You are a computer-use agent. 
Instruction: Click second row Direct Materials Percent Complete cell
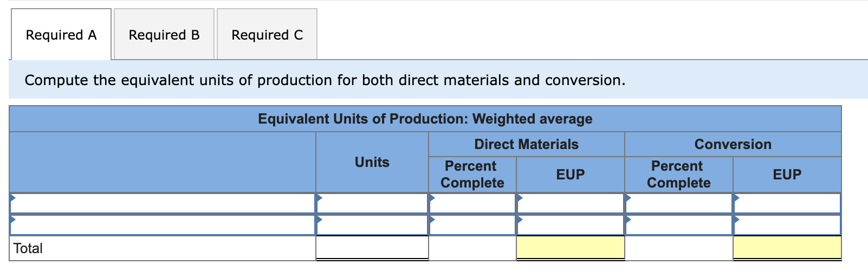point(472,225)
